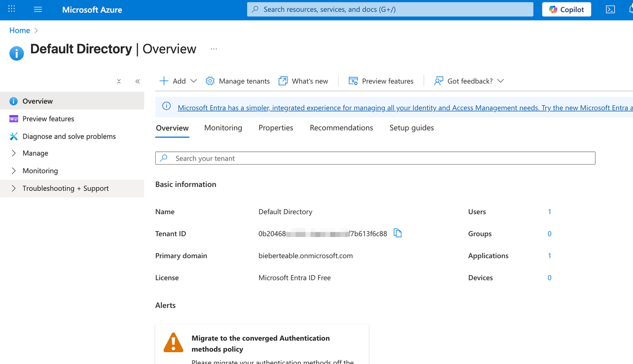Viewport: 633px width, 364px height.
Task: Click the warning triangle alert icon
Action: coord(174,342)
